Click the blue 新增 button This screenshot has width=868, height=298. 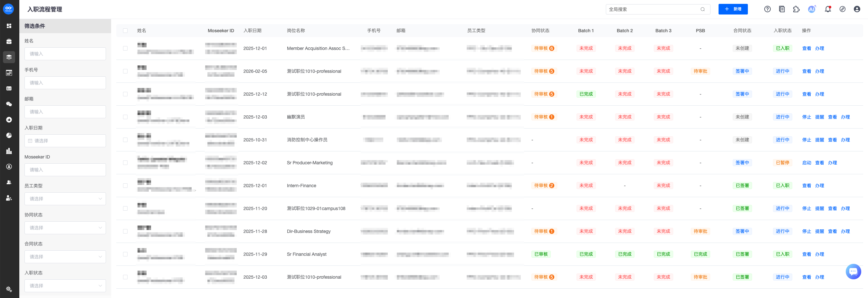point(733,9)
